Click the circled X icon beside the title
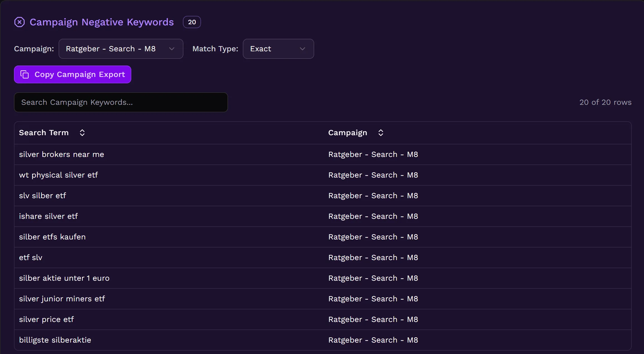Viewport: 644px width, 354px height. [20, 22]
